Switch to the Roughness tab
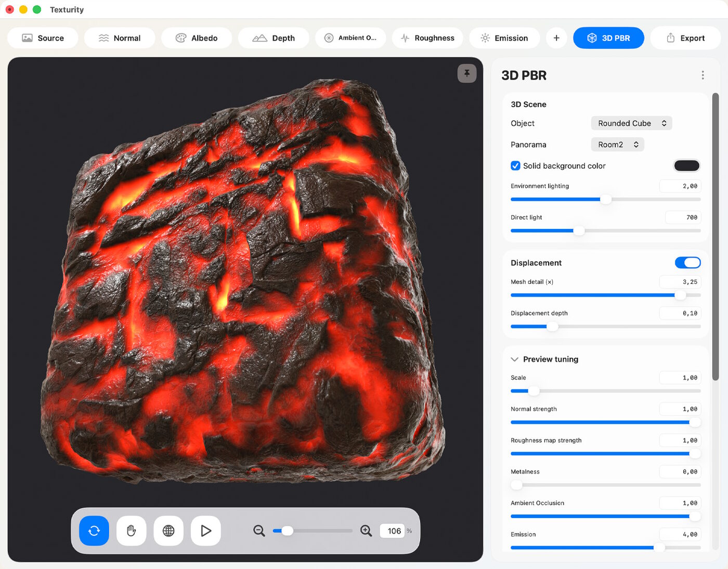This screenshot has height=569, width=728. [427, 38]
